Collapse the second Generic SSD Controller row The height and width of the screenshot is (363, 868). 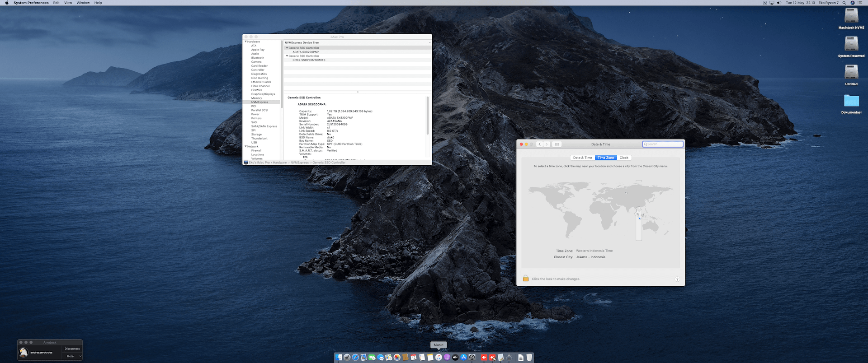click(287, 56)
